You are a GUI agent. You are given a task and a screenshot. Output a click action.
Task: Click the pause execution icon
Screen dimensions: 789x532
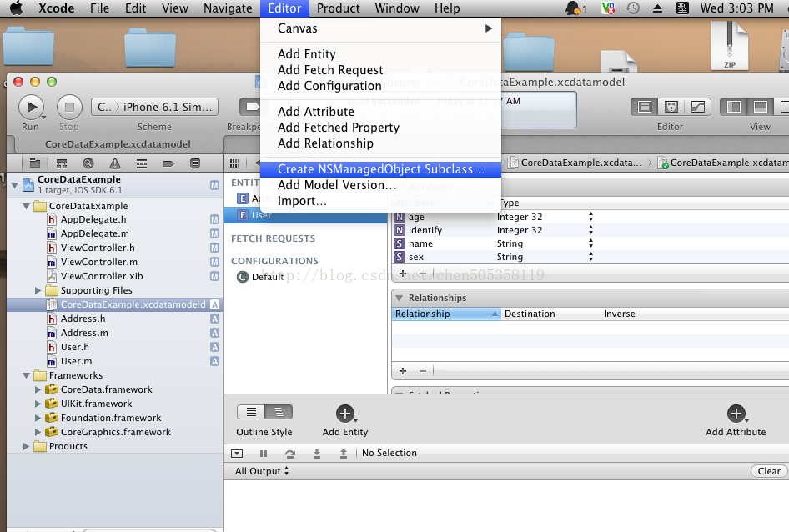tap(264, 454)
